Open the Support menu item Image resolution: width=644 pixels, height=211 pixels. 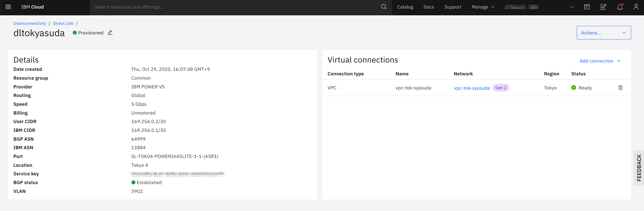click(453, 7)
